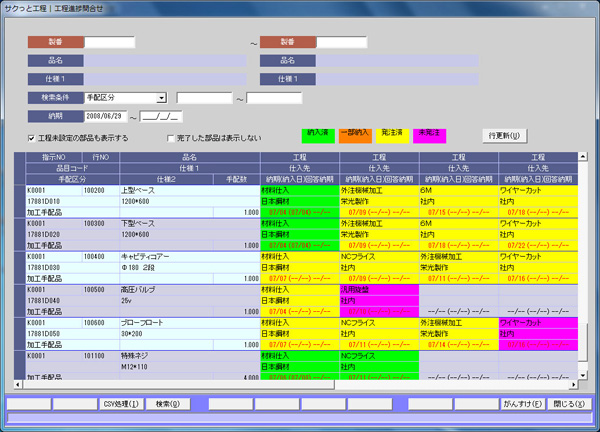Click the second search condition range field

tap(274, 98)
